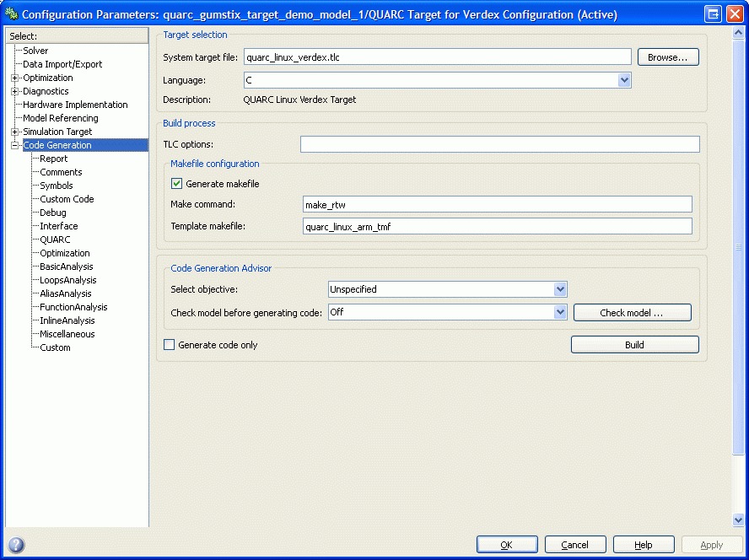Enable the Generate code only option
The width and height of the screenshot is (749, 560).
pos(169,344)
